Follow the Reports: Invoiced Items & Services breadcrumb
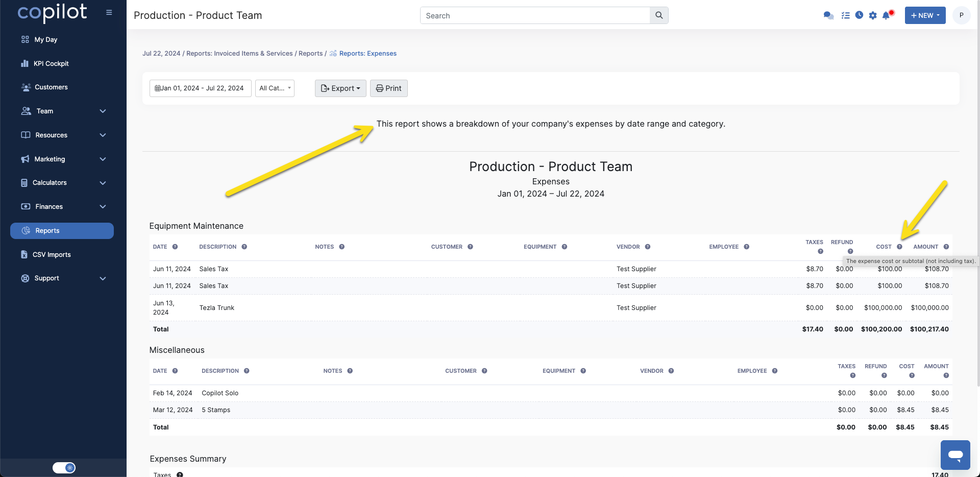The width and height of the screenshot is (980, 477). tap(239, 54)
